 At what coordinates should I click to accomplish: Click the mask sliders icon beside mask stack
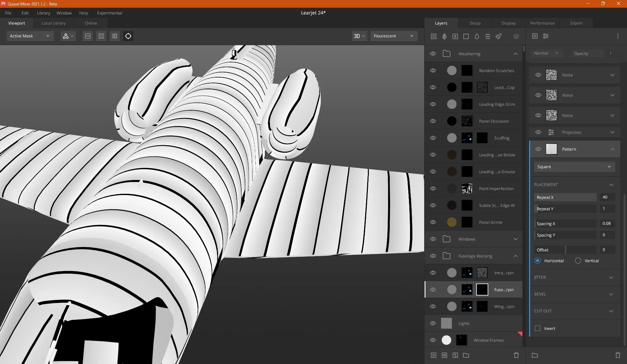(x=546, y=36)
